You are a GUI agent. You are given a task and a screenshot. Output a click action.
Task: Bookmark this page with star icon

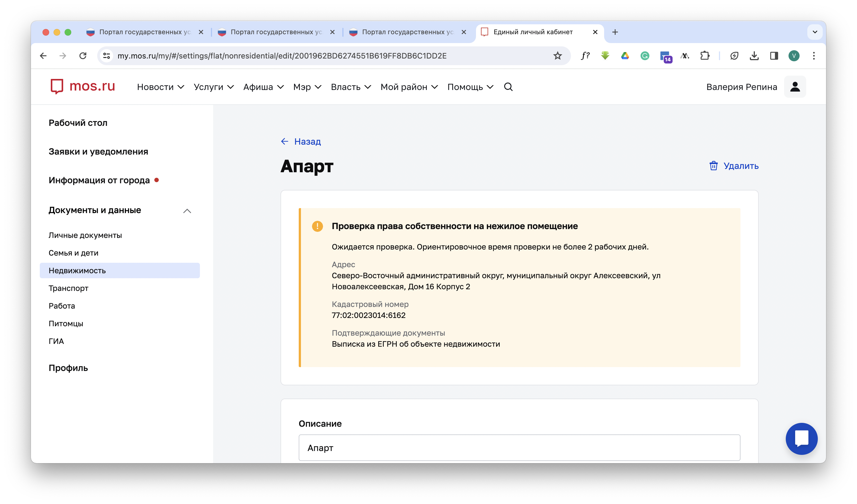click(557, 56)
